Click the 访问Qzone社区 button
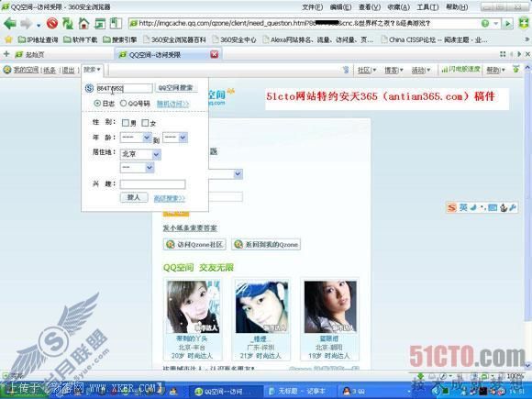 tap(194, 244)
